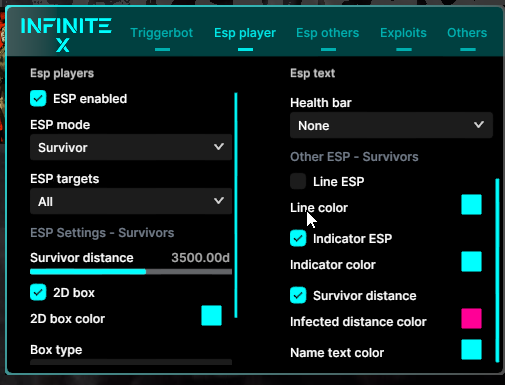Click the Health bar label
This screenshot has width=505, height=385.
coord(321,103)
